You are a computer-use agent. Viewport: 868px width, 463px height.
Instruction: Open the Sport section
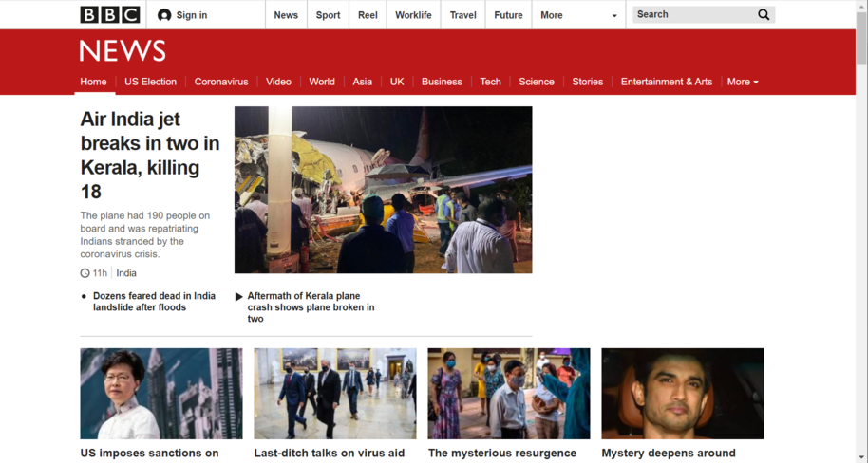328,15
